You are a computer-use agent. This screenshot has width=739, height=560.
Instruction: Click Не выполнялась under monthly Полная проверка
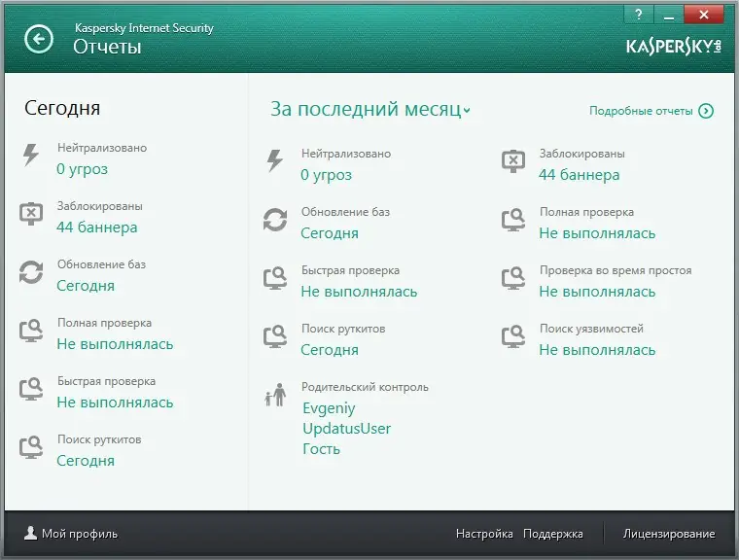point(597,233)
